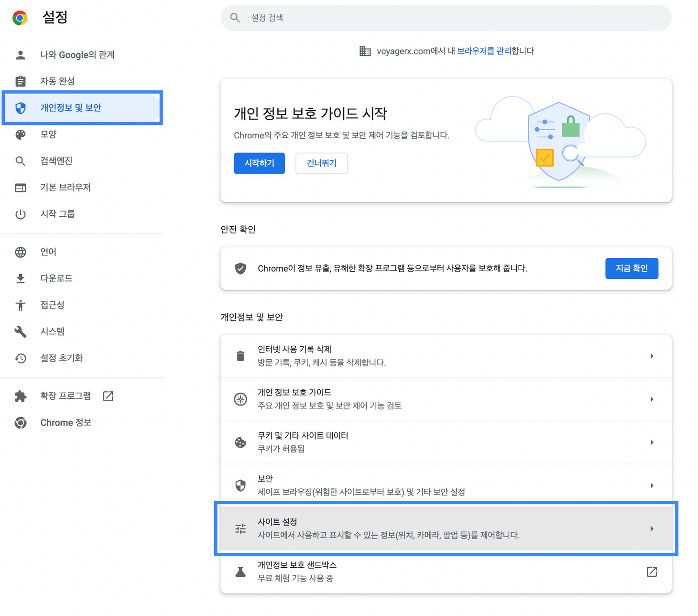The height and width of the screenshot is (616, 698).
Task: Expand the 개인 정보 보호 가이드 chevron
Action: 652,399
